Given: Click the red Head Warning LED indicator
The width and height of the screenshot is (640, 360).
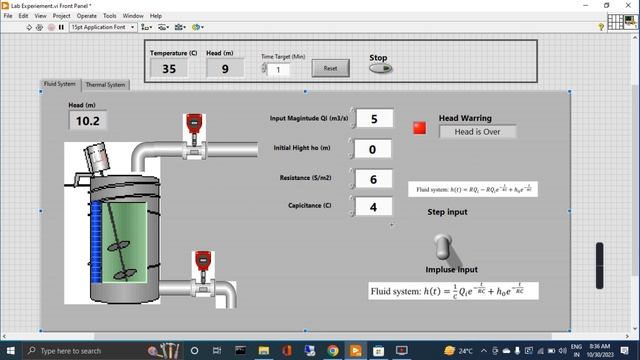Looking at the screenshot, I should [x=420, y=128].
